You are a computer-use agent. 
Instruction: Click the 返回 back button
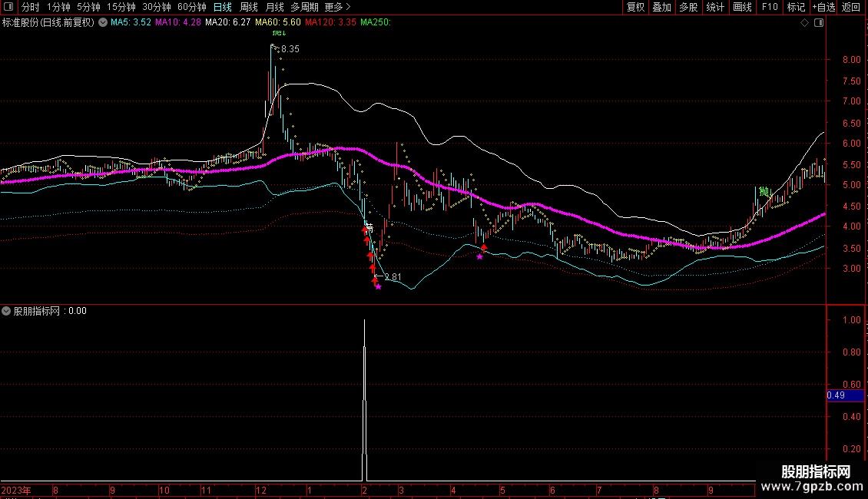tap(851, 7)
